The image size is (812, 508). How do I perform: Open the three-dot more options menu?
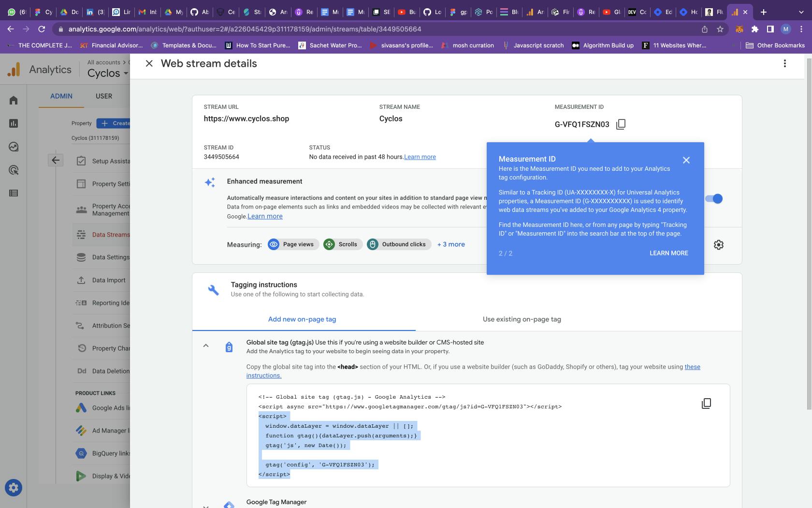tap(785, 63)
